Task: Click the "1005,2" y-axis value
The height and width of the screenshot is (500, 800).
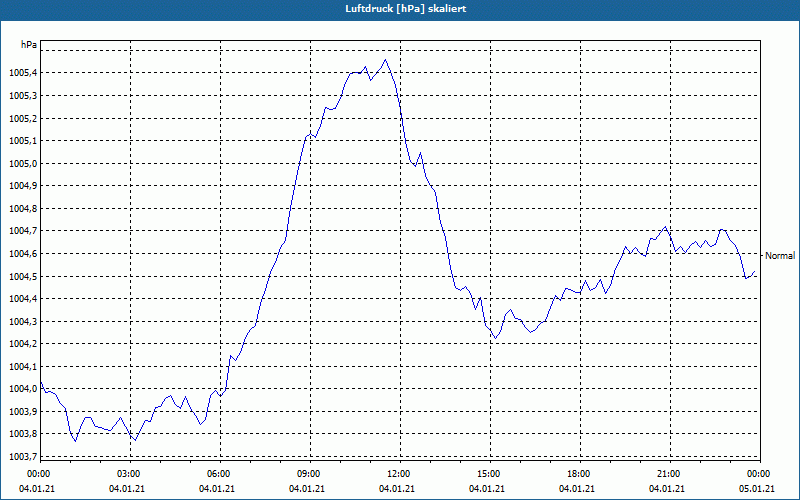Action: point(23,118)
